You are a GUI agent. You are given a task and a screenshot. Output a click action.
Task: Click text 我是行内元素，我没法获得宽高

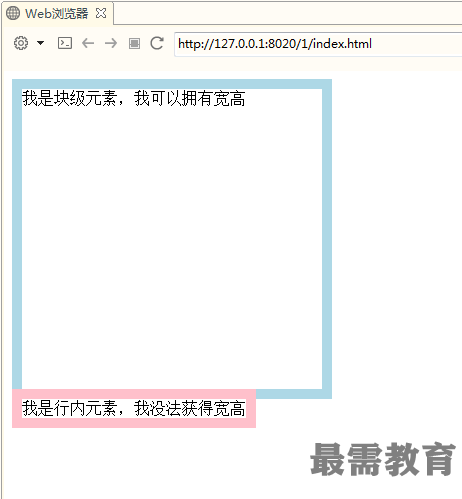pyautogui.click(x=134, y=408)
